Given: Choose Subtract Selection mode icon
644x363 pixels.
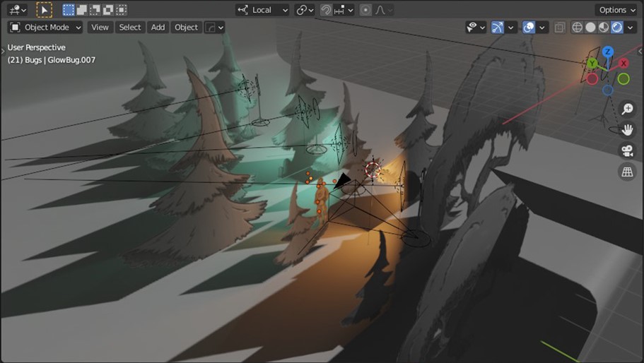Looking at the screenshot, I should [95, 10].
